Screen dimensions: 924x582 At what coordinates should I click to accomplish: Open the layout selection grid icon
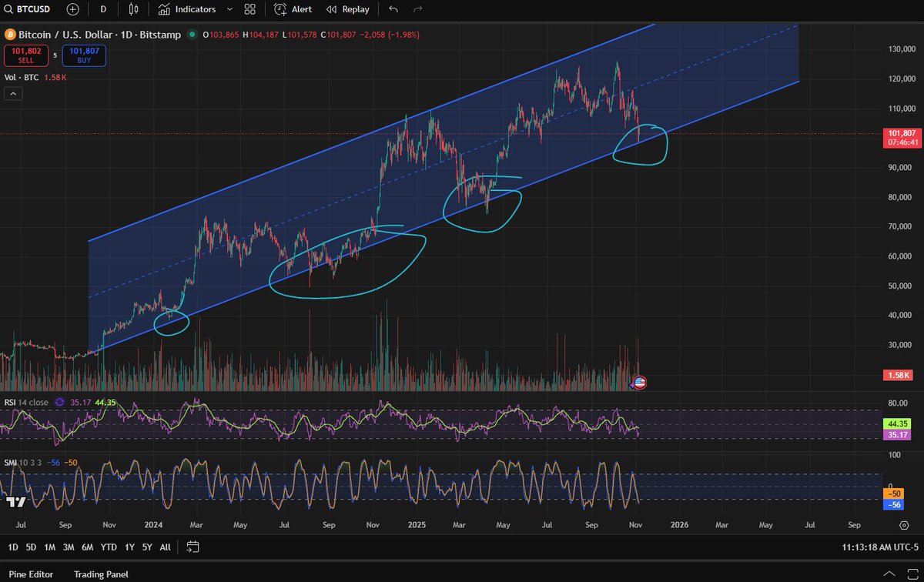pyautogui.click(x=248, y=9)
